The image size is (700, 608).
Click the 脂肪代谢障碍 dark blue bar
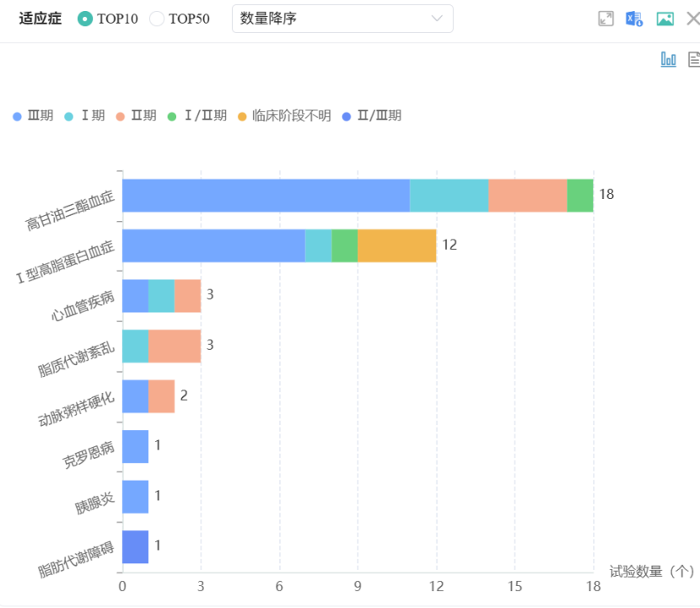click(135, 546)
